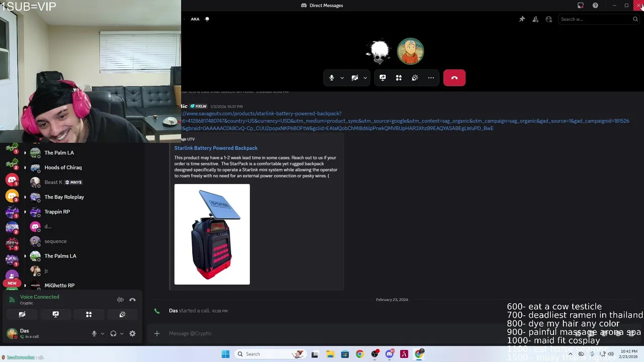Screen dimensions: 644x362
Task: Start an activity from call controls
Action: (399, 78)
